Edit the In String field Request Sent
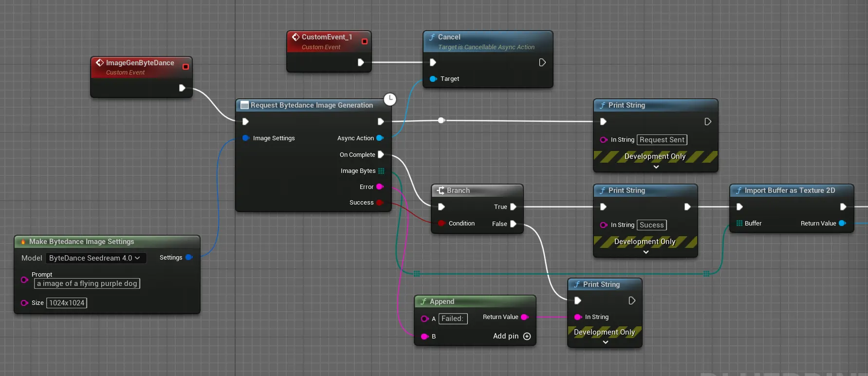Viewport: 868px width, 376px height. point(662,140)
